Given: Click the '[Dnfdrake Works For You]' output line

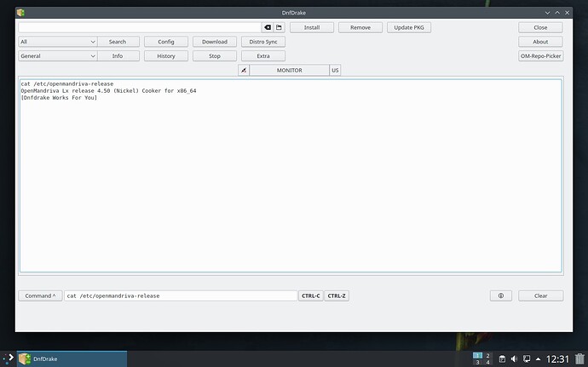Looking at the screenshot, I should point(59,97).
